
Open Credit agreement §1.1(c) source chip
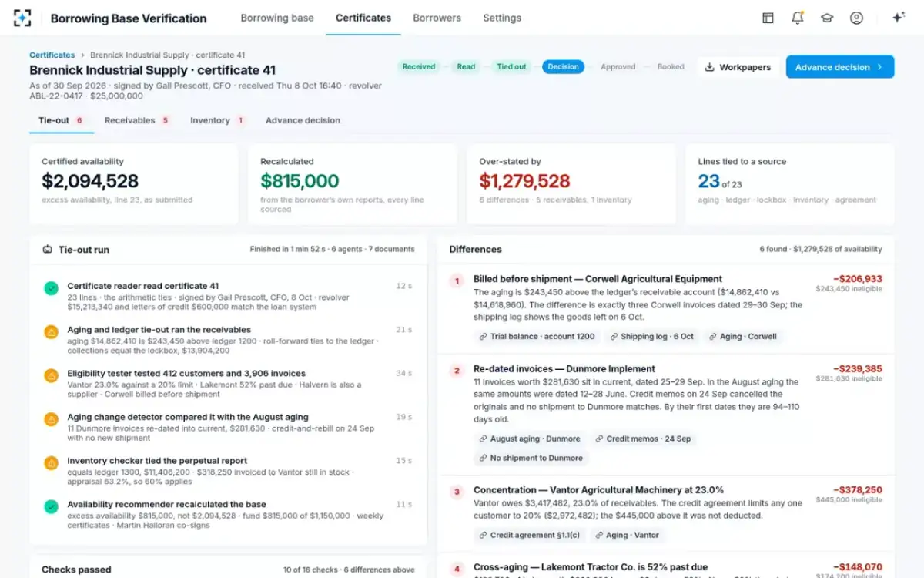point(530,535)
